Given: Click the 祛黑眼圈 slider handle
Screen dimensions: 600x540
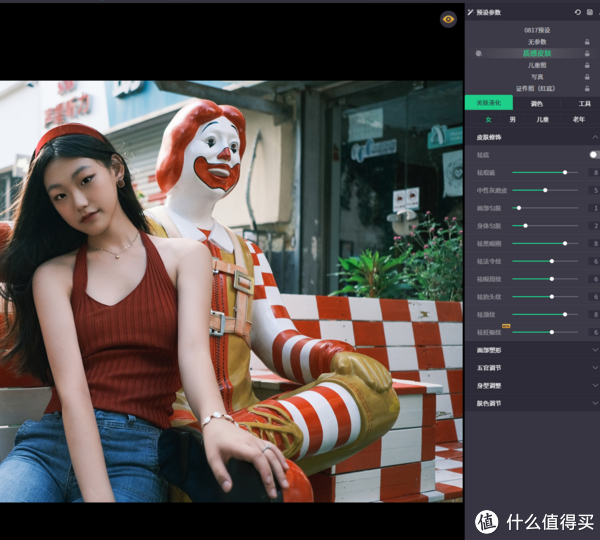Looking at the screenshot, I should point(565,243).
